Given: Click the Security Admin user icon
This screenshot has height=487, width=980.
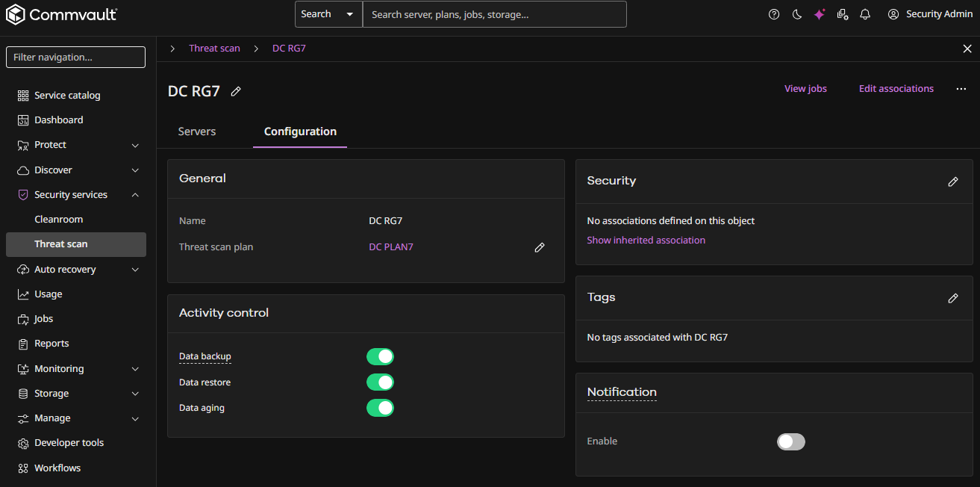Looking at the screenshot, I should pos(893,14).
